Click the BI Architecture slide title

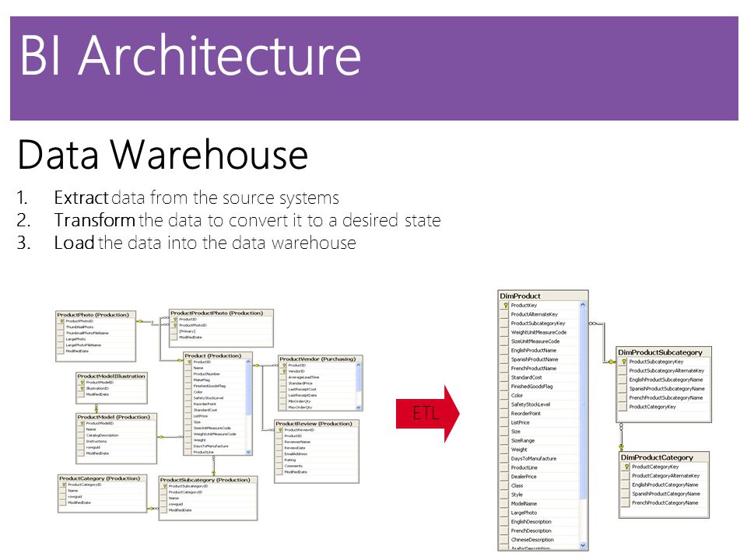190,54
